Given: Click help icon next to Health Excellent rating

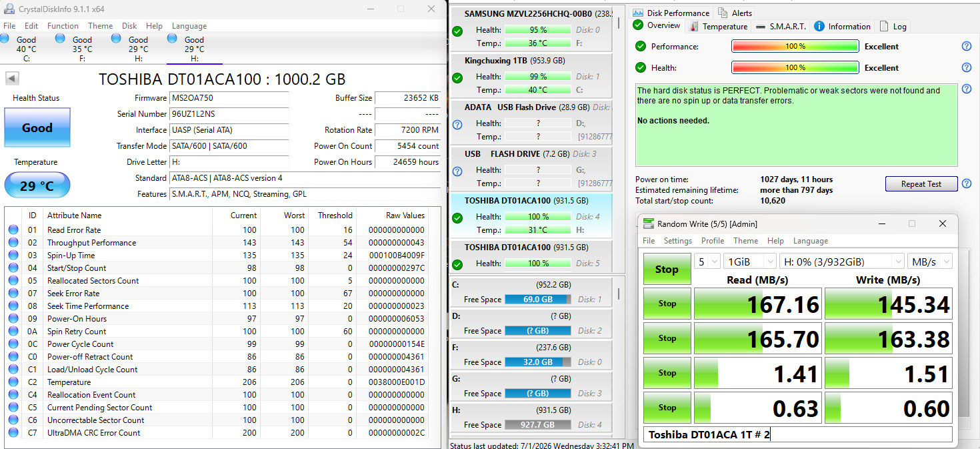Looking at the screenshot, I should [x=966, y=67].
